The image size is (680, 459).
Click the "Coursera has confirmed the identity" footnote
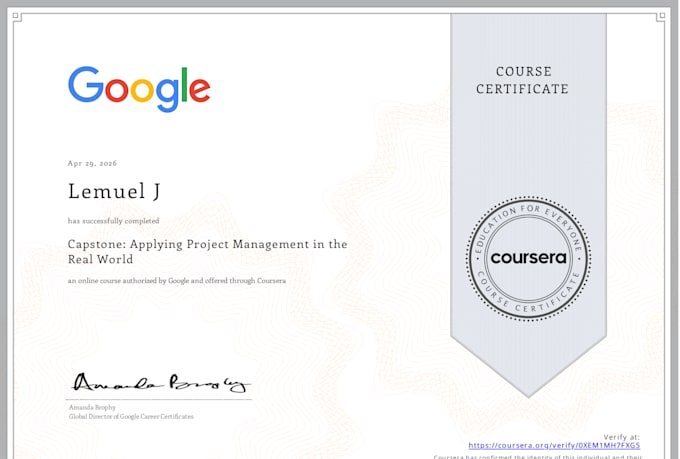click(538, 456)
